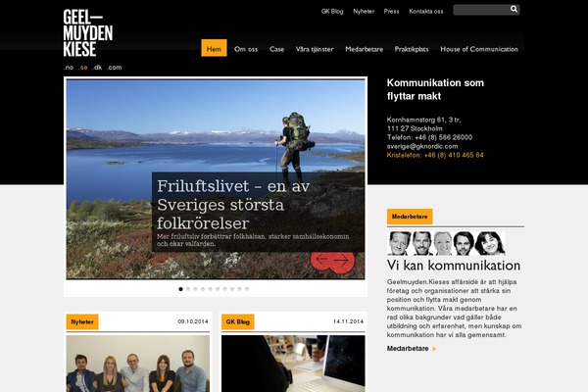
Task: Click the search input field
Action: [x=481, y=10]
